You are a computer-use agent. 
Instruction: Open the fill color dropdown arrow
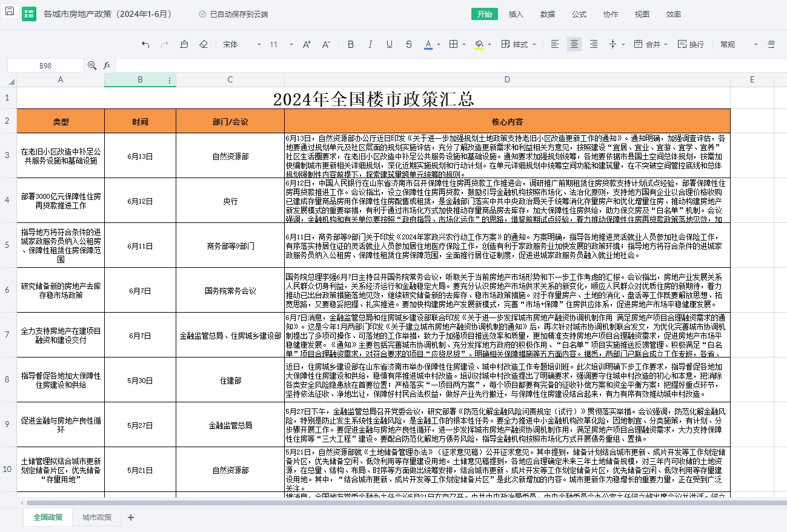coord(490,45)
